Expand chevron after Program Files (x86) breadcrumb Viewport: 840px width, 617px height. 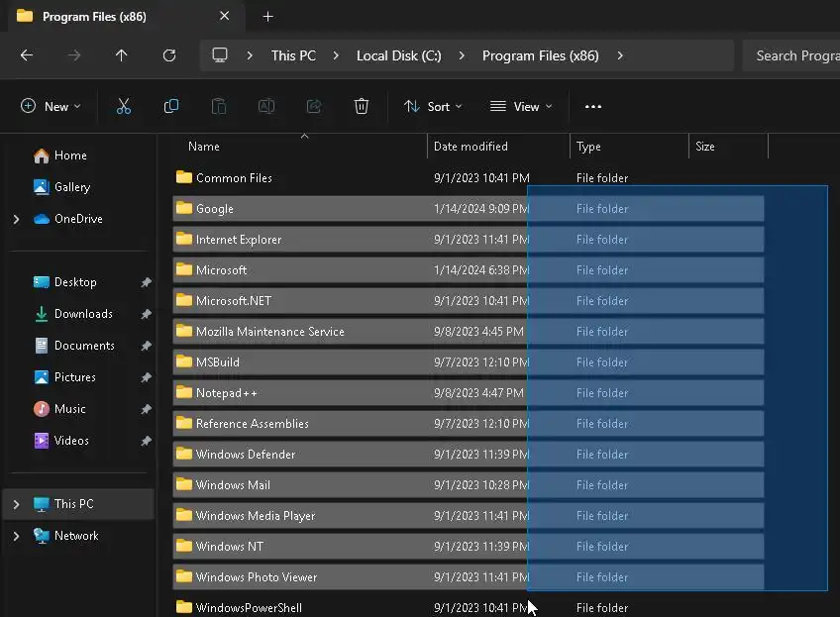click(620, 55)
